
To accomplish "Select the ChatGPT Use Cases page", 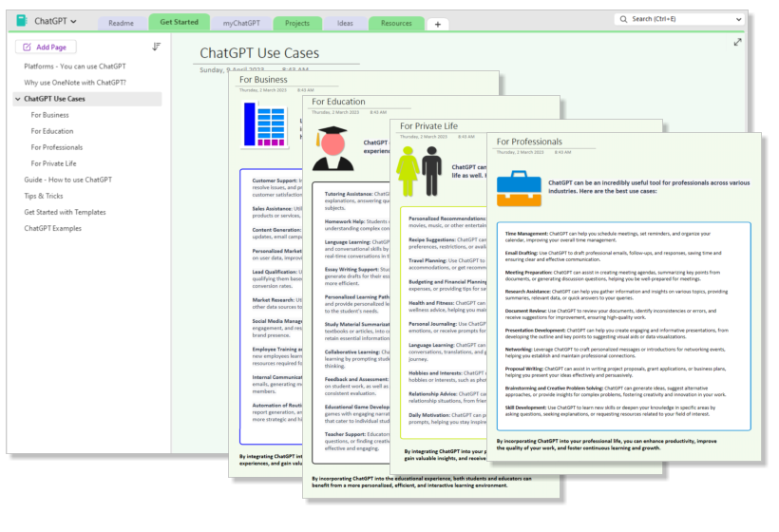I will 87,99.
